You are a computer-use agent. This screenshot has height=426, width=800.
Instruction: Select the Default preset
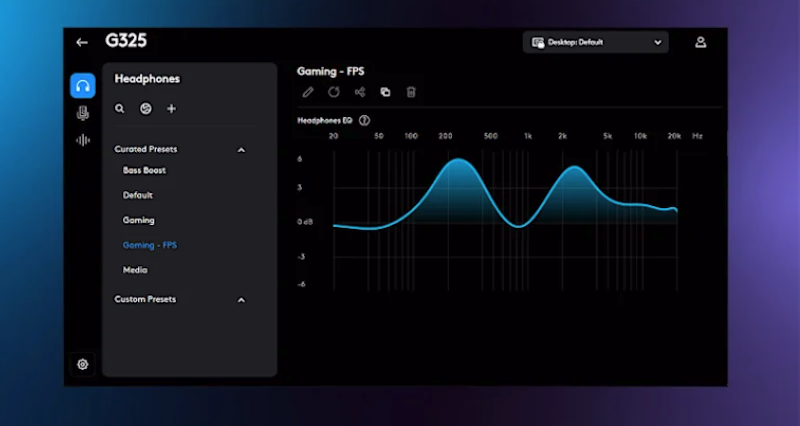pos(138,195)
